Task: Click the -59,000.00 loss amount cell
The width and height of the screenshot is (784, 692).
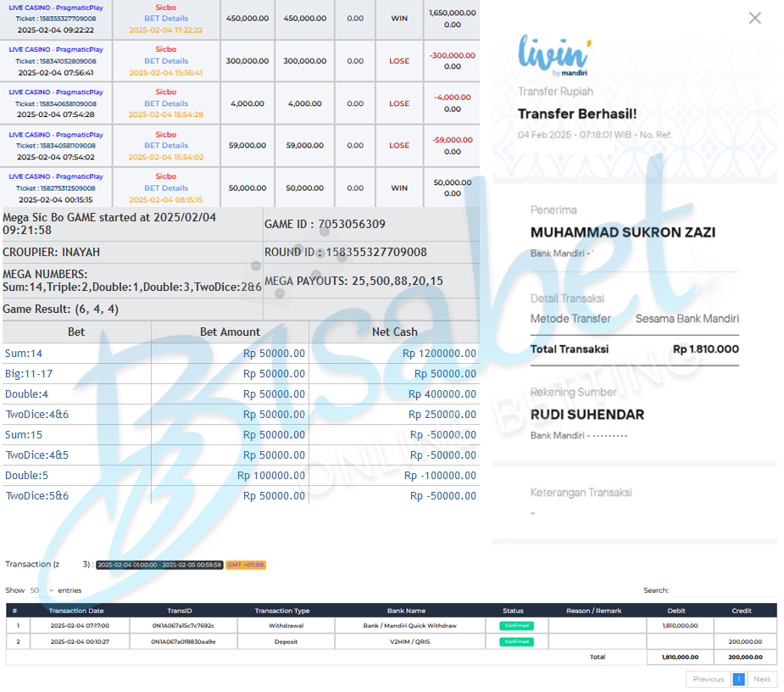Action: tap(452, 140)
